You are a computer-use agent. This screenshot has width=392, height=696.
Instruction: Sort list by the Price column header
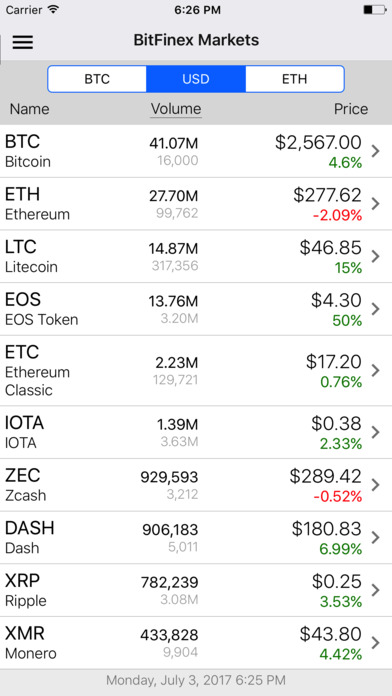(351, 109)
